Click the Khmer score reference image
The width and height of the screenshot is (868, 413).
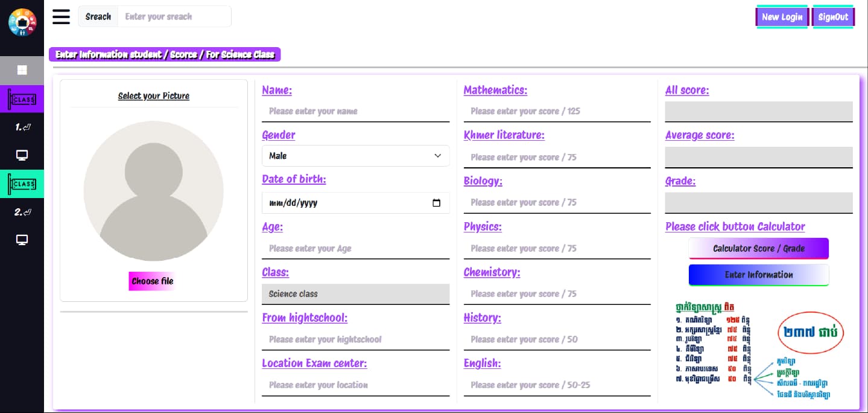point(759,350)
